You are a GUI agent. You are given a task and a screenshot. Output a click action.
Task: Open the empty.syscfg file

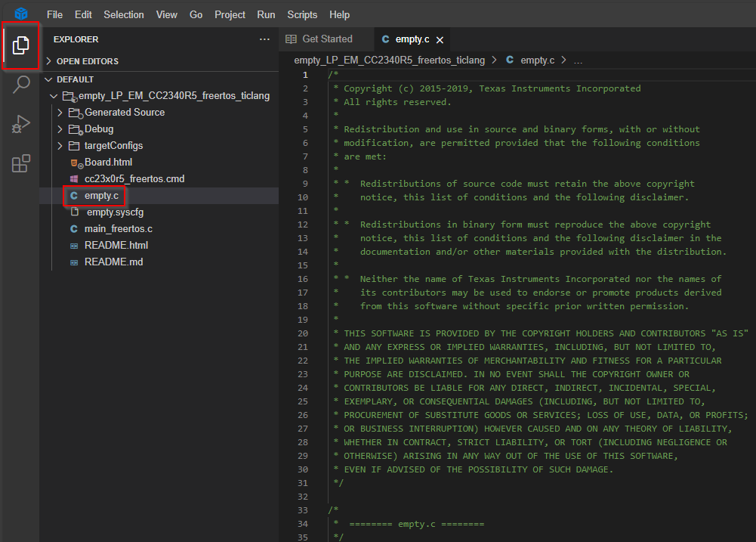(x=117, y=212)
